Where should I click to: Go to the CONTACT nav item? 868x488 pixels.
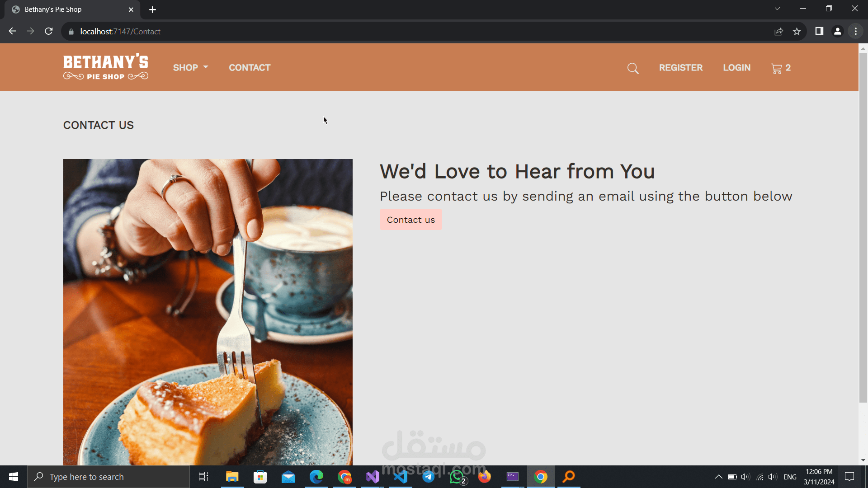click(250, 68)
